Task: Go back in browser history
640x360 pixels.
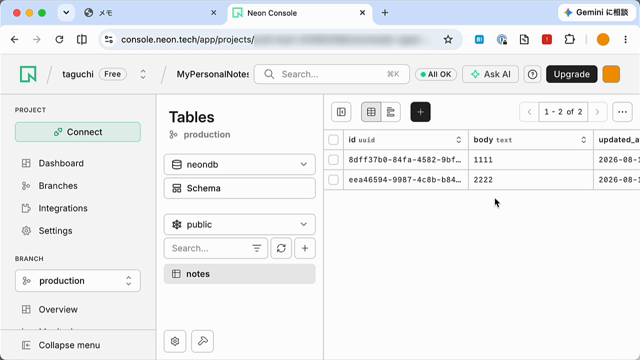Action: (x=15, y=40)
